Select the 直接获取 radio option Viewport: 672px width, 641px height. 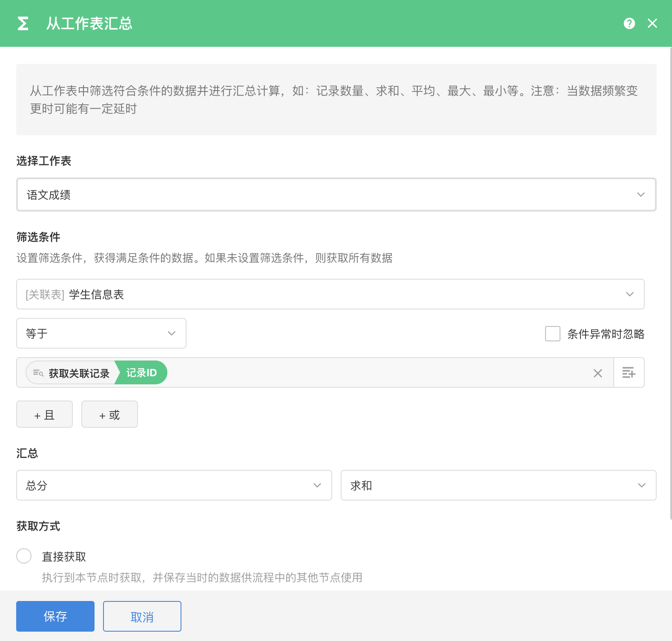(24, 556)
